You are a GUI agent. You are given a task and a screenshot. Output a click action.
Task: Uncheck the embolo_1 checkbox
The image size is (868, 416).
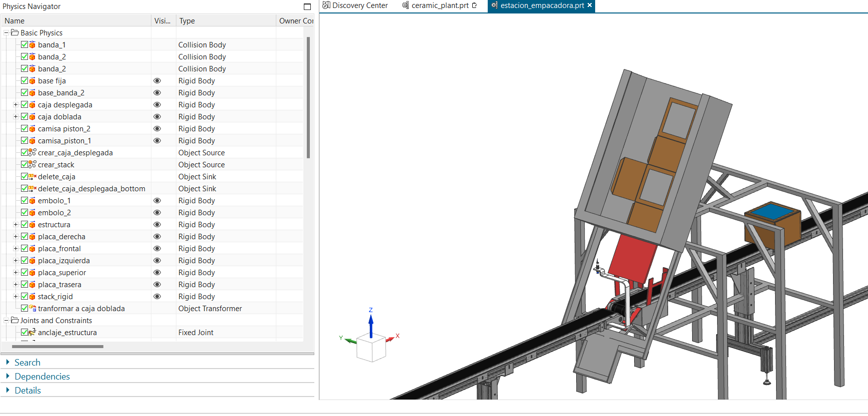tap(24, 200)
